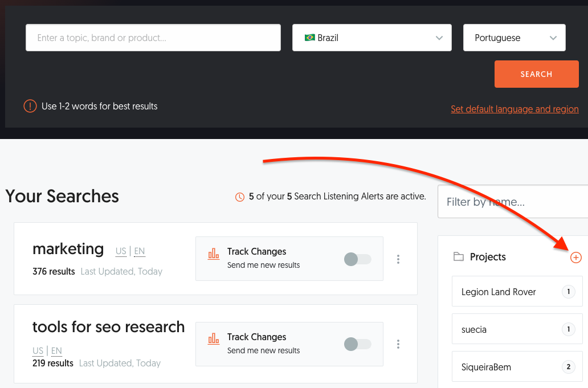Viewport: 588px width, 388px height.
Task: Enable Track Changes for marketing search
Action: pyautogui.click(x=357, y=259)
